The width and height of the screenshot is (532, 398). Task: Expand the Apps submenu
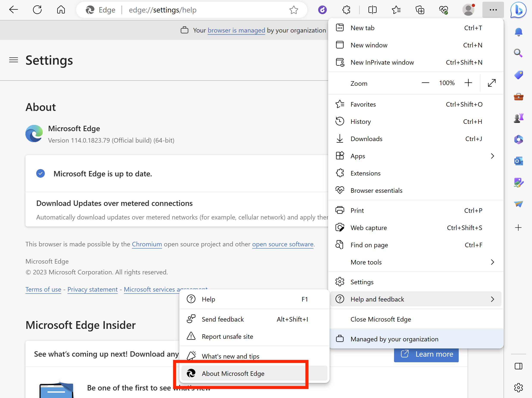click(416, 156)
